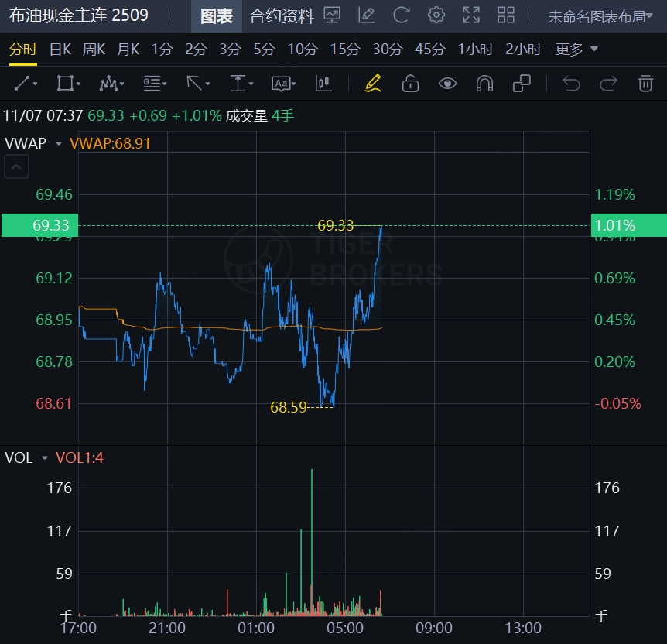This screenshot has height=644, width=667.
Task: Toggle drawings visibility with eye icon
Action: point(447,84)
